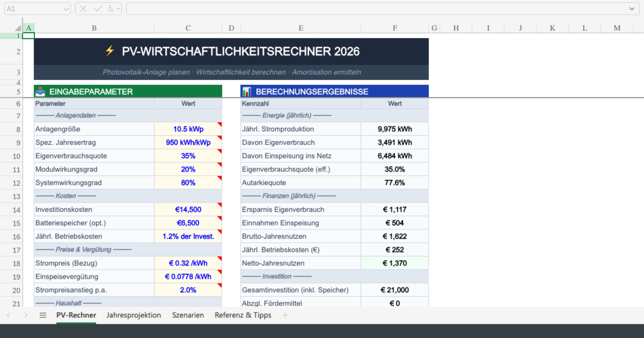Click the Preise & Vergütung section header
The image size is (644, 338).
pos(128,250)
